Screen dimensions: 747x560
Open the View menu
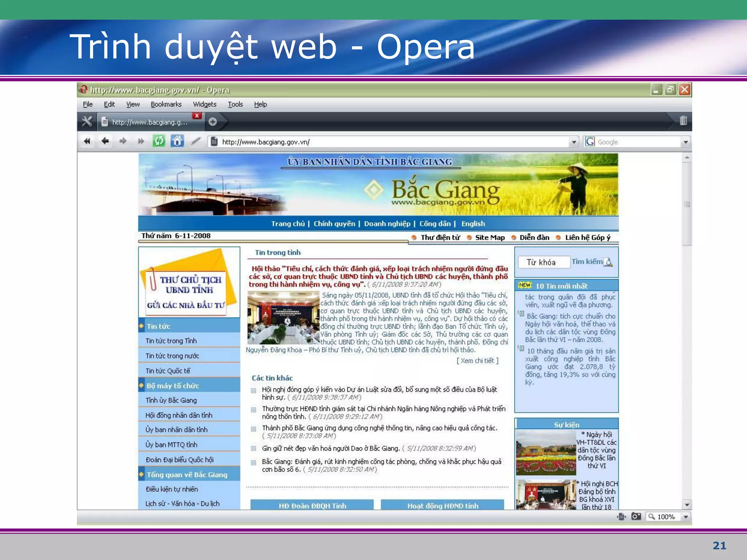(x=133, y=104)
